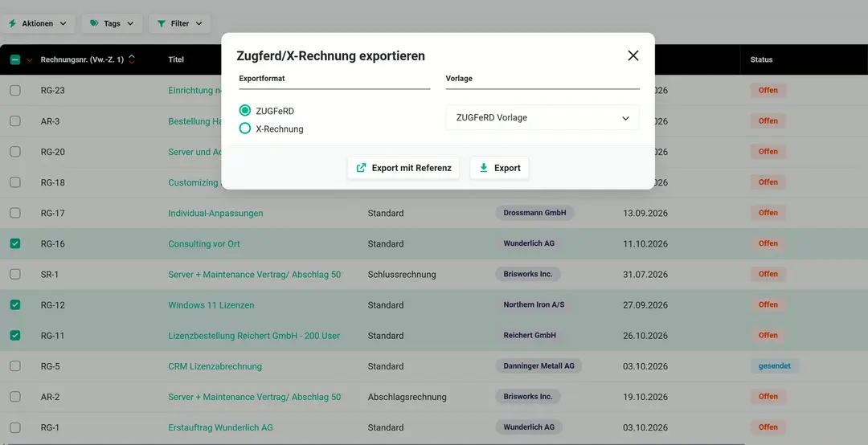
Task: Check the AR-2 row checkbox
Action: 15,397
